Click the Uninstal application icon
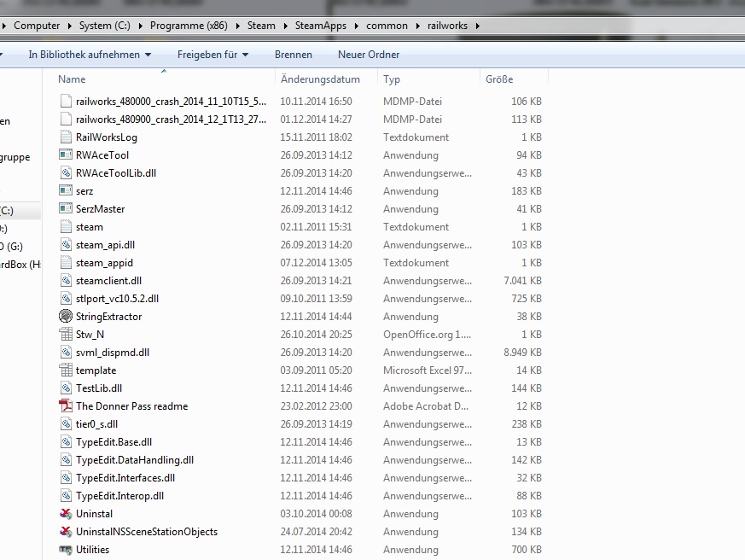745x560 pixels. coord(66,513)
